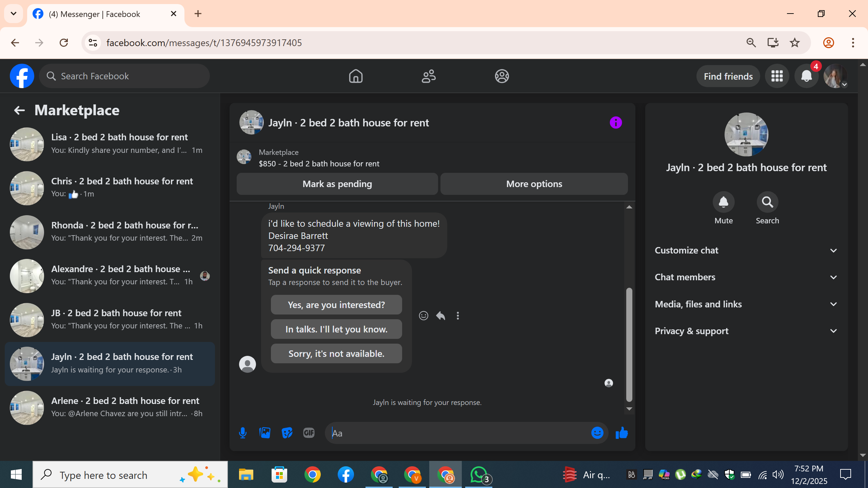868x488 pixels.
Task: Focus the Aa message input field
Action: [458, 433]
